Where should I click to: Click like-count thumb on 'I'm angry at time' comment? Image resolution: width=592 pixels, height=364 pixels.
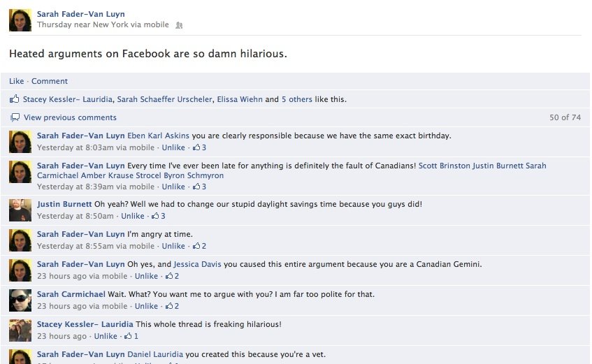[x=196, y=246]
